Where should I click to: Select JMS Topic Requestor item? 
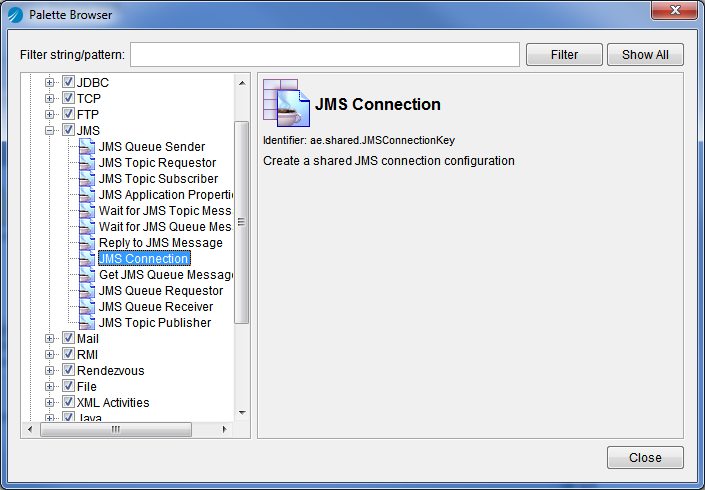(x=157, y=163)
